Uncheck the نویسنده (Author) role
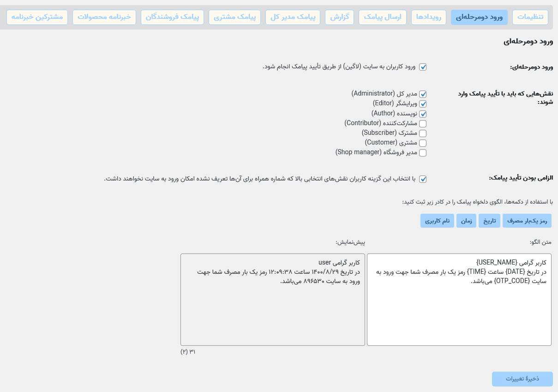This screenshot has height=392, width=558. pos(423,114)
